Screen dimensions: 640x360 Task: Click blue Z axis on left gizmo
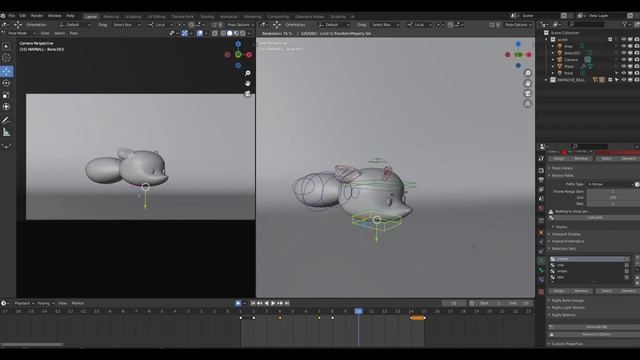238,44
